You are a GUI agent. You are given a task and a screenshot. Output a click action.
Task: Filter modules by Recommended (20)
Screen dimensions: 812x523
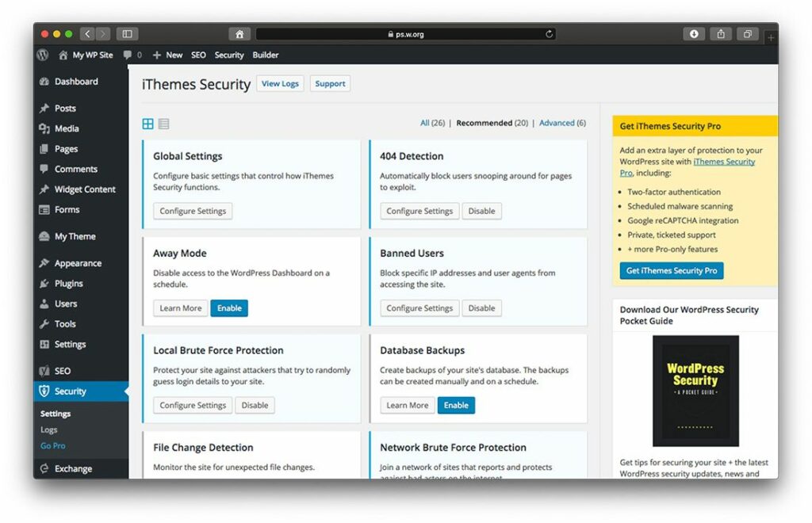click(x=492, y=123)
